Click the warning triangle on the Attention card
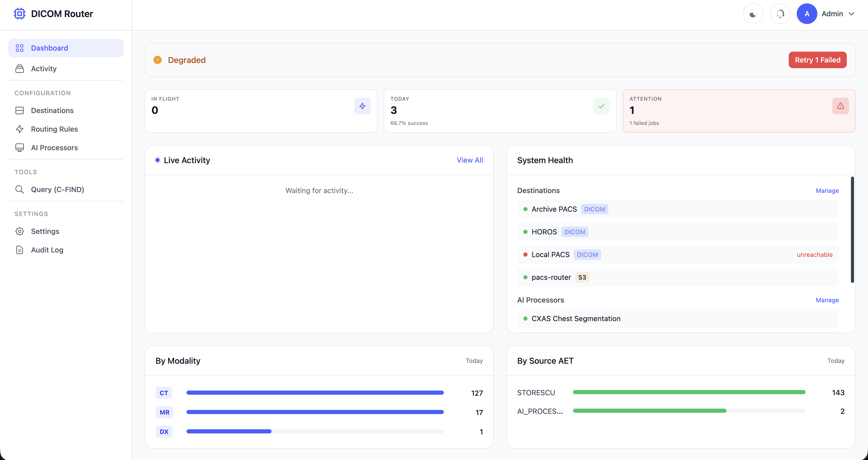 tap(840, 106)
